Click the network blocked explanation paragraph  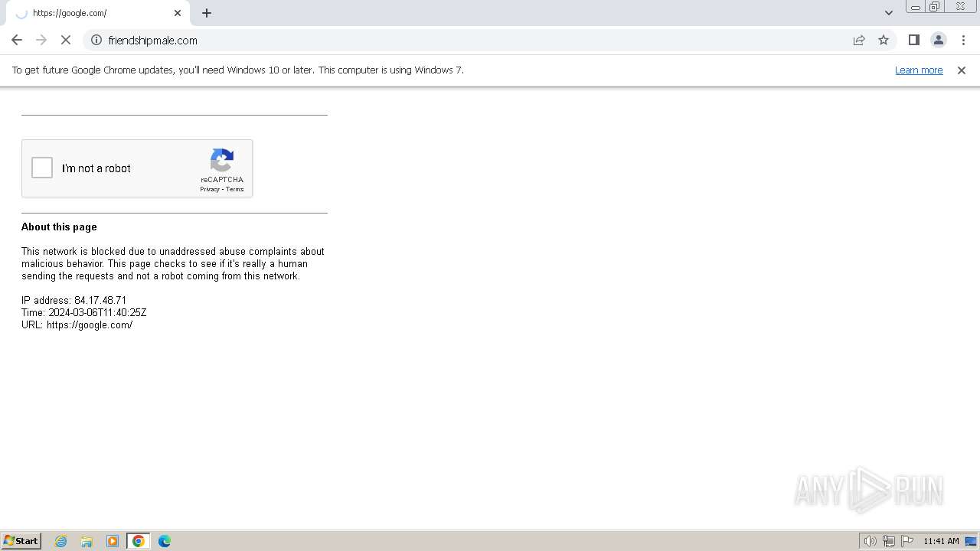coord(173,263)
